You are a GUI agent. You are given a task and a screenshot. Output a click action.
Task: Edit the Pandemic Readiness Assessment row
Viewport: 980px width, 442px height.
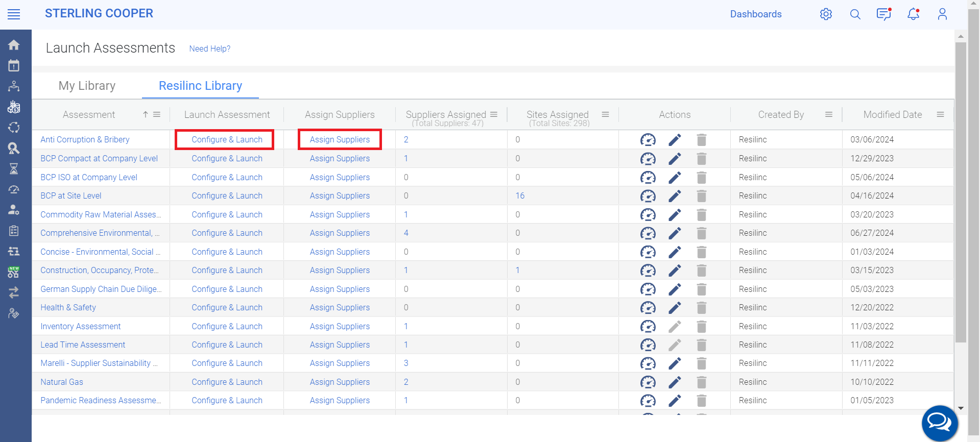pos(675,401)
